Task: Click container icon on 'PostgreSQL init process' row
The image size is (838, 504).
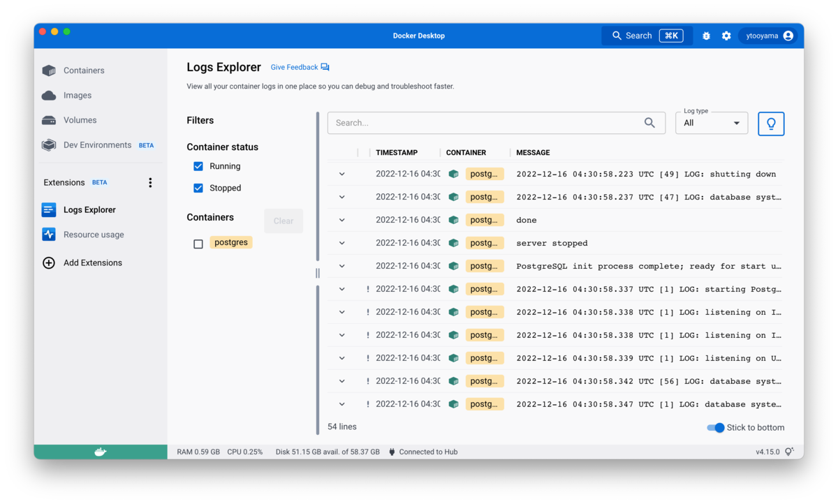Action: click(x=453, y=266)
